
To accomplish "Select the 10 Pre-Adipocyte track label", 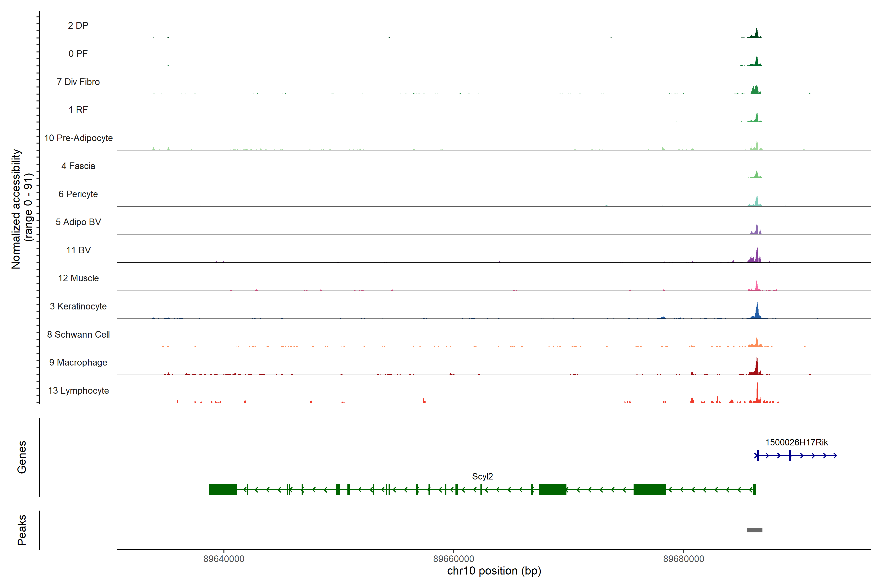I will coord(78,138).
